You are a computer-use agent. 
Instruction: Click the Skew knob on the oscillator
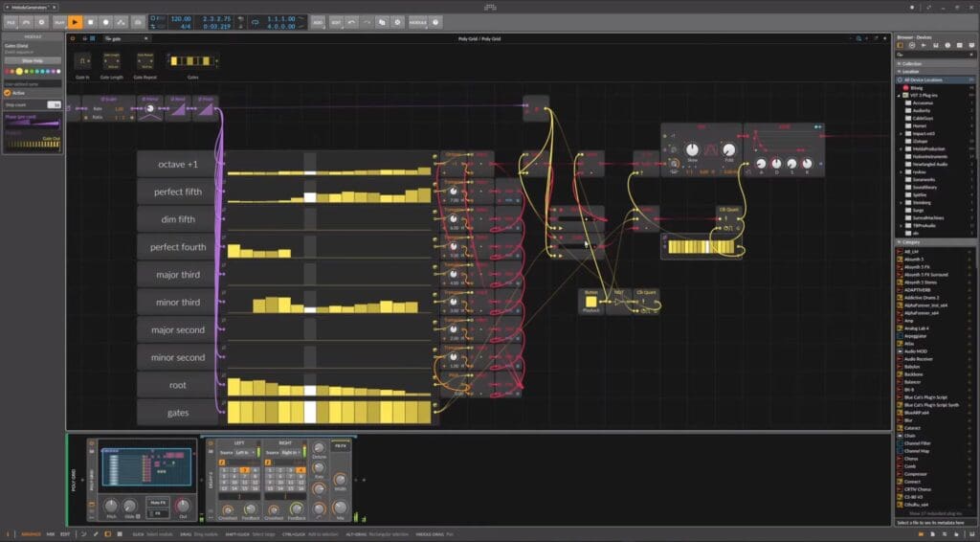[692, 149]
